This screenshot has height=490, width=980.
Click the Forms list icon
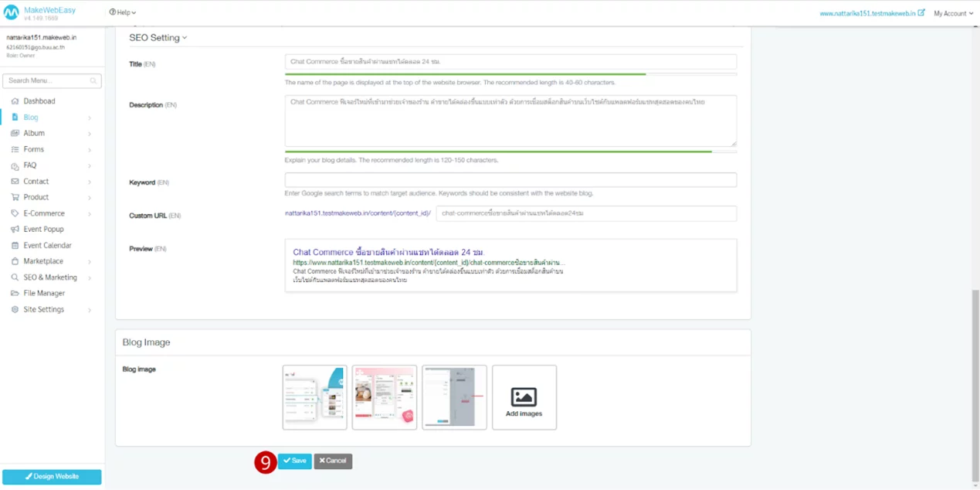pos(15,149)
